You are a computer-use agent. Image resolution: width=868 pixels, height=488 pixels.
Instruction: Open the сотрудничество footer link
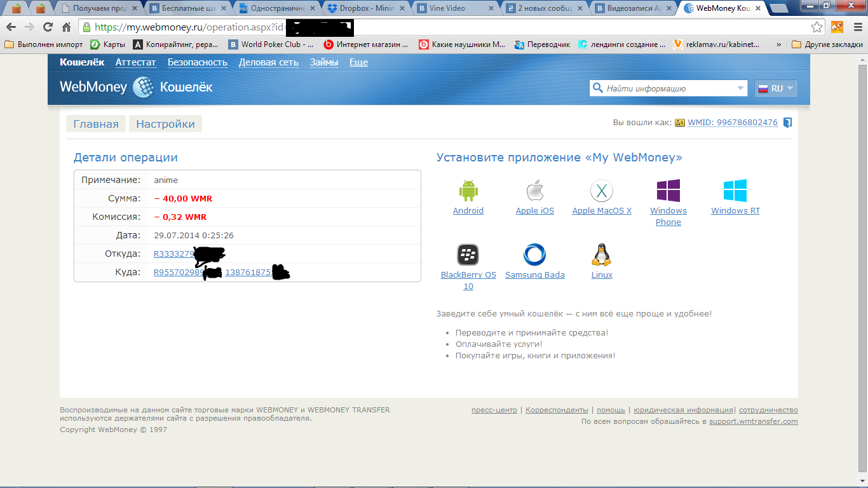[768, 410]
